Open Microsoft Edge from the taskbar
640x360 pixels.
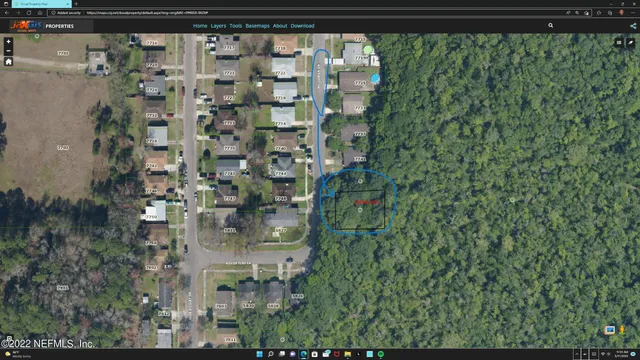pyautogui.click(x=304, y=354)
